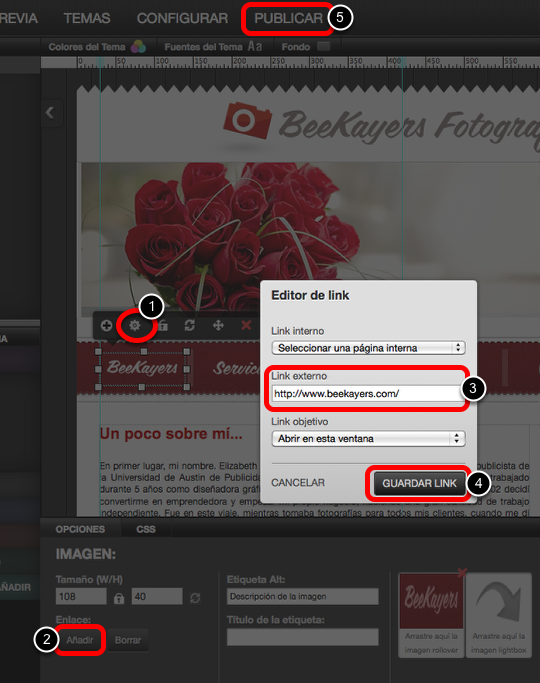Collapse sidebar with left chevron arrow

(x=50, y=113)
